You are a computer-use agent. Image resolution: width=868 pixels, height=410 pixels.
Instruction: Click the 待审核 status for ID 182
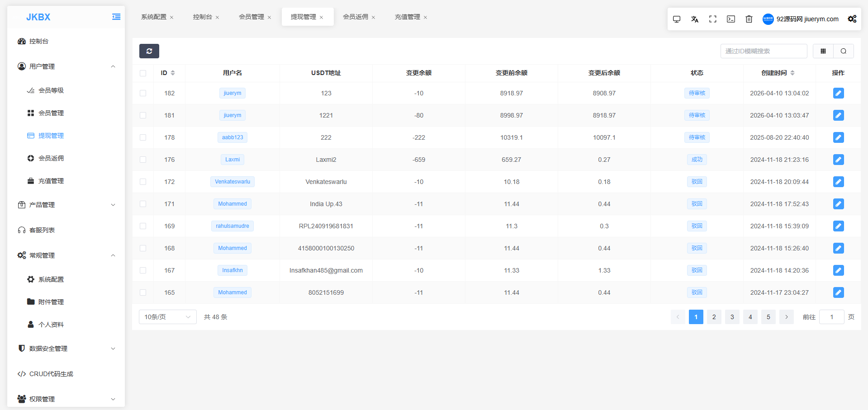click(697, 93)
